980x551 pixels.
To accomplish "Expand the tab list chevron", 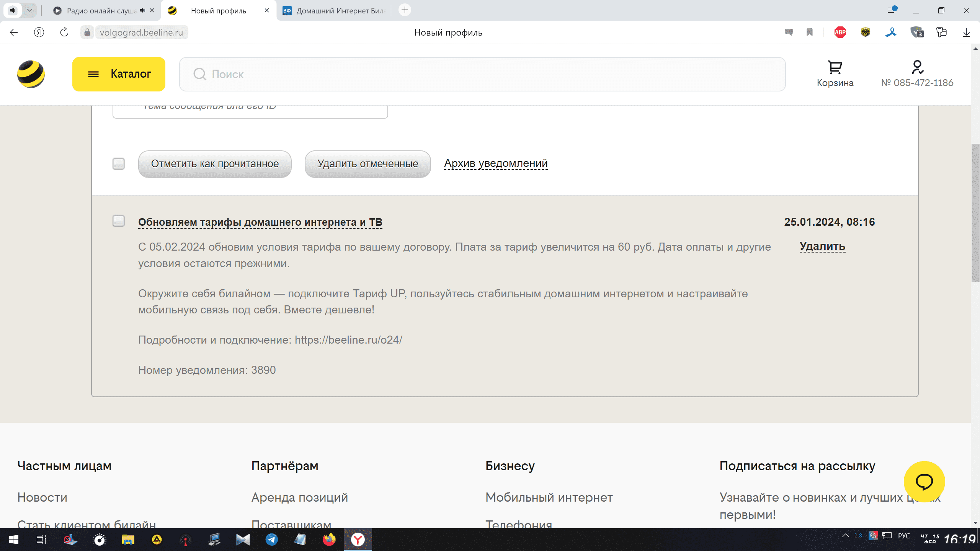I will (x=29, y=10).
